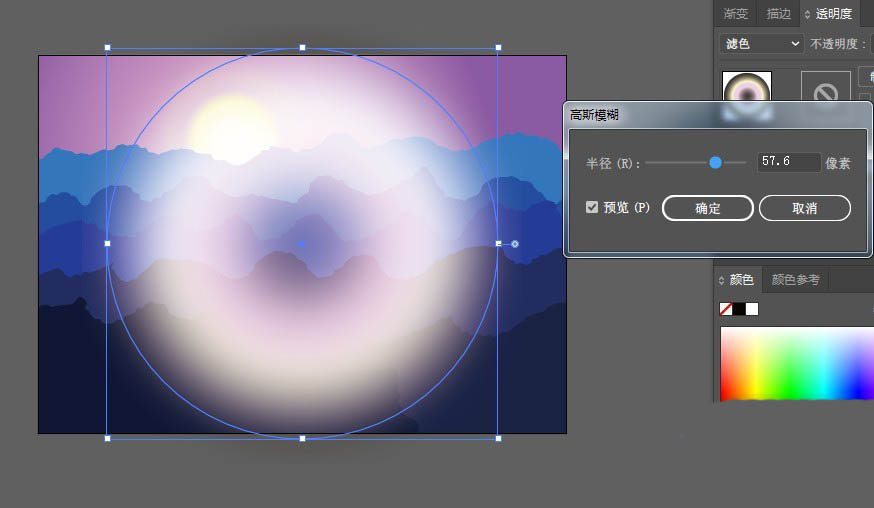The width and height of the screenshot is (874, 508).
Task: Switch to the 渐变 gradient tab
Action: point(735,14)
